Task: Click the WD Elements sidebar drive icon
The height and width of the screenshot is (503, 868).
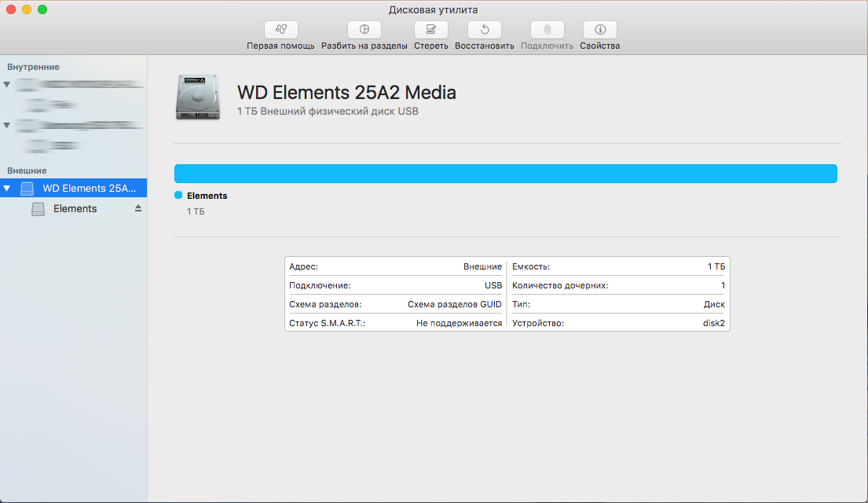Action: (27, 189)
